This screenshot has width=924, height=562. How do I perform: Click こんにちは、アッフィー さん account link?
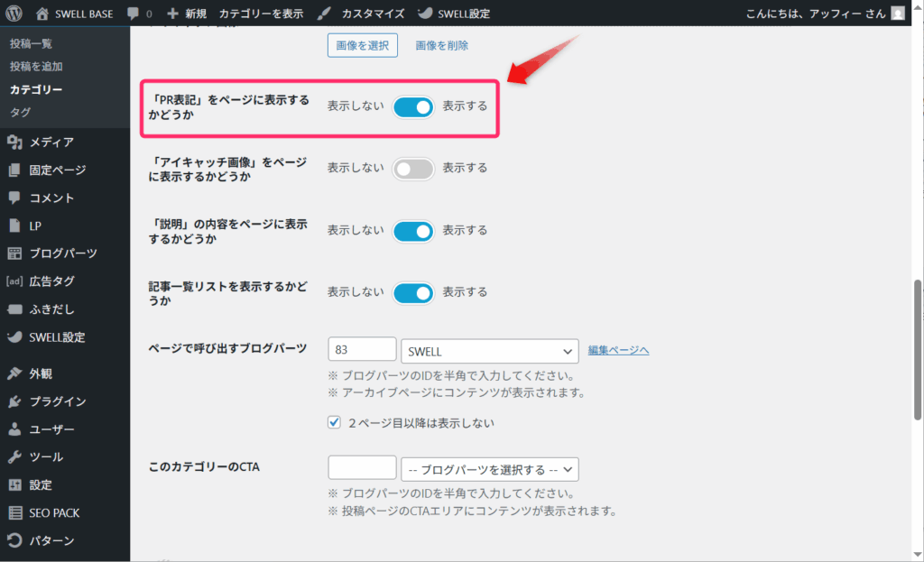click(x=816, y=14)
